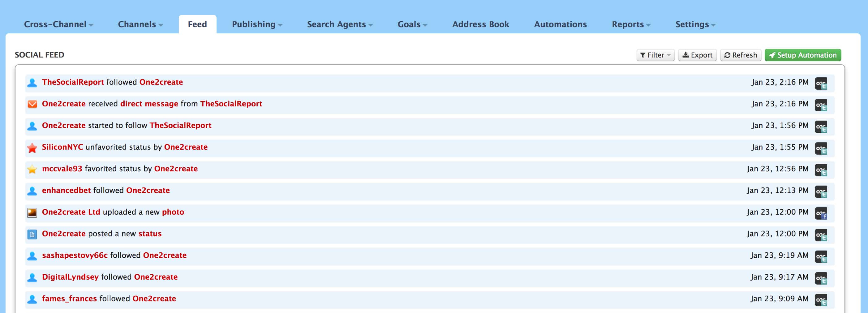The height and width of the screenshot is (313, 868).
Task: Click the follower icon next to enhancedbet
Action: (32, 191)
